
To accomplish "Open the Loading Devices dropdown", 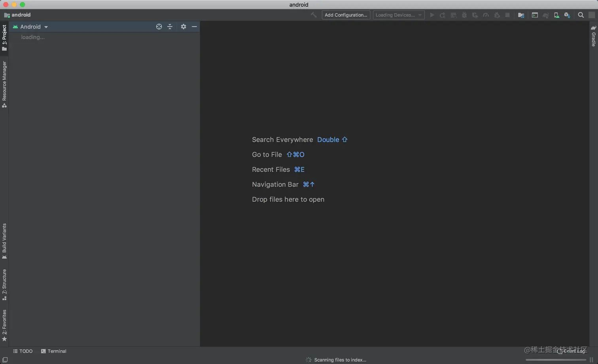I will click(x=399, y=15).
